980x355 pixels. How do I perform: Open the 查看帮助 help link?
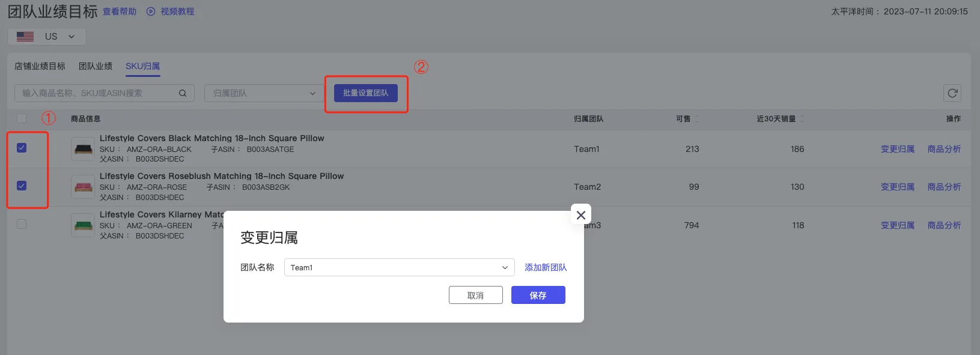pyautogui.click(x=120, y=11)
